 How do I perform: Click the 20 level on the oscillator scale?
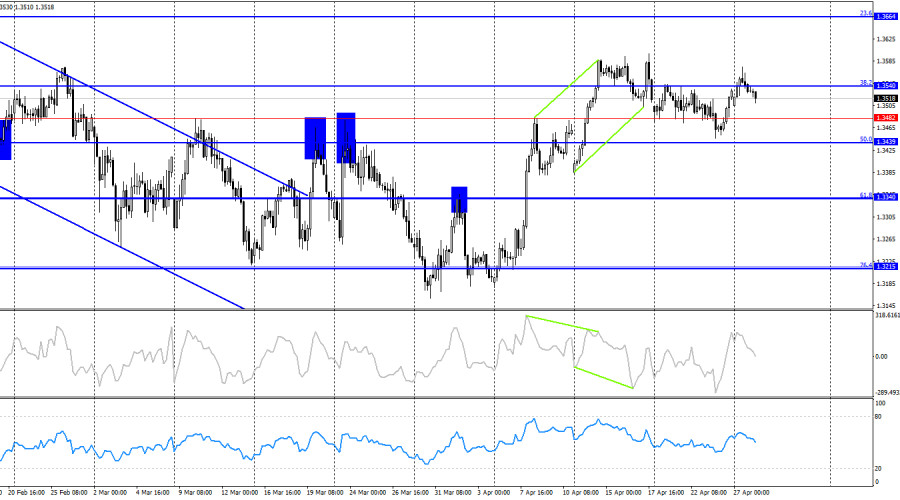(x=878, y=469)
